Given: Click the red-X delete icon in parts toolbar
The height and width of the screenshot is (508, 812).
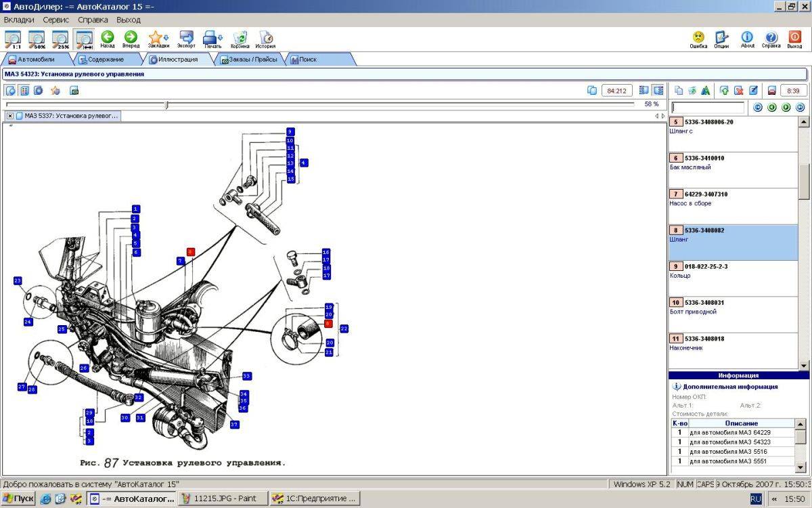Looking at the screenshot, I should pyautogui.click(x=739, y=90).
